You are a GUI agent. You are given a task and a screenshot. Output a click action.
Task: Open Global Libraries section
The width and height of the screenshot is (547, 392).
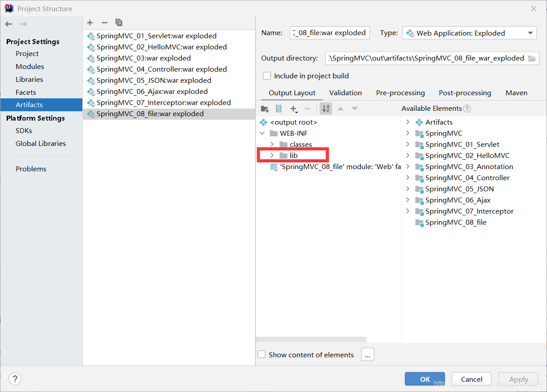[x=41, y=144]
